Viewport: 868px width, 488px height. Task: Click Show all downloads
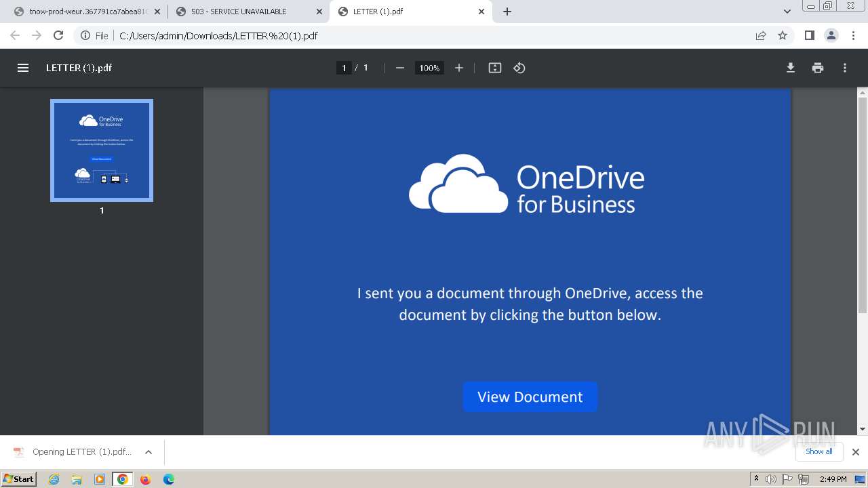tap(819, 451)
